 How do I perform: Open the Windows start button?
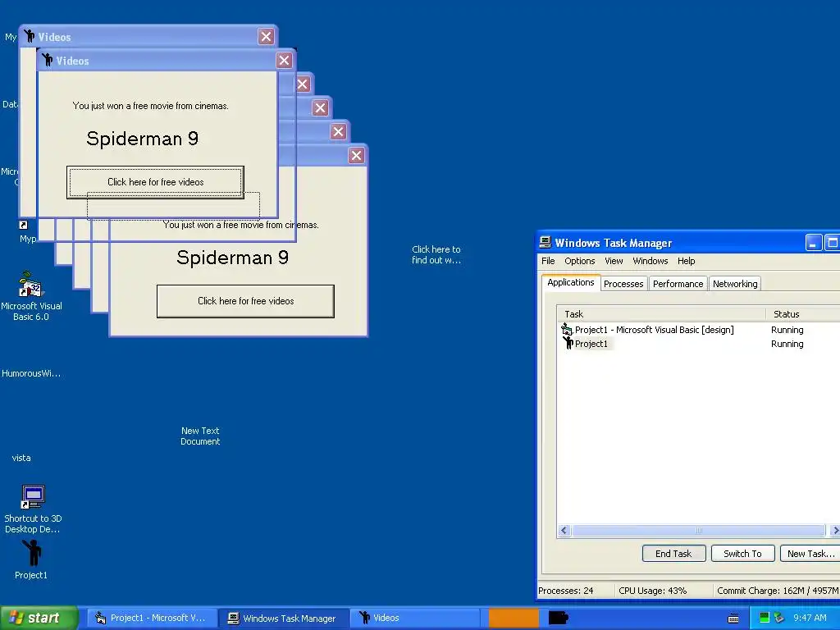39,619
